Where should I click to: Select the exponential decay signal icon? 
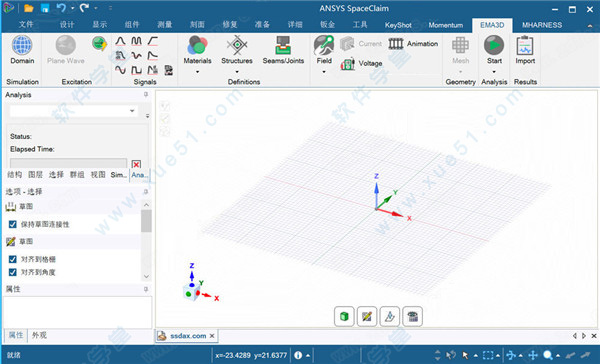[x=153, y=55]
